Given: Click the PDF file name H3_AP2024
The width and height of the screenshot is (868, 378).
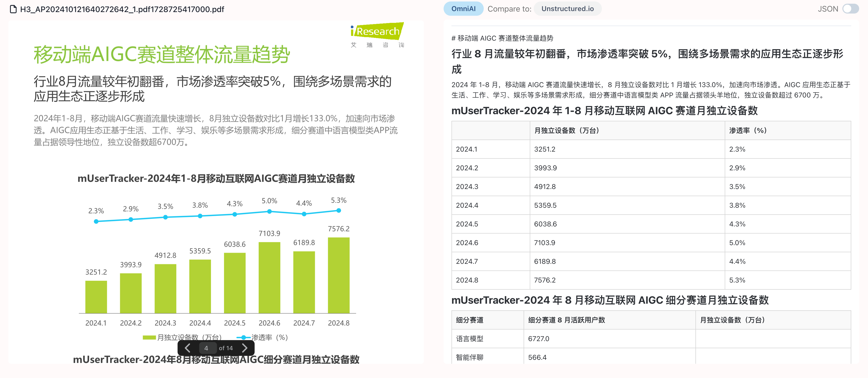Looking at the screenshot, I should click(x=122, y=9).
